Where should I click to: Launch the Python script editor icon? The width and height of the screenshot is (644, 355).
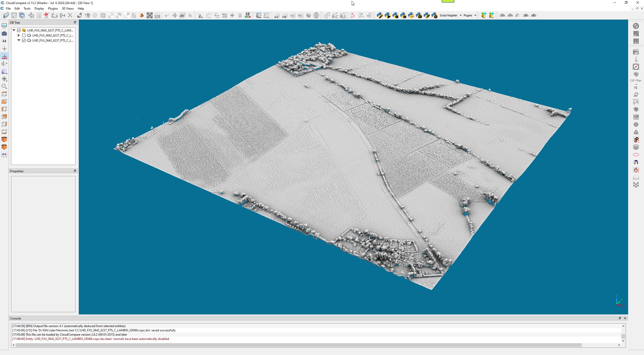click(380, 15)
